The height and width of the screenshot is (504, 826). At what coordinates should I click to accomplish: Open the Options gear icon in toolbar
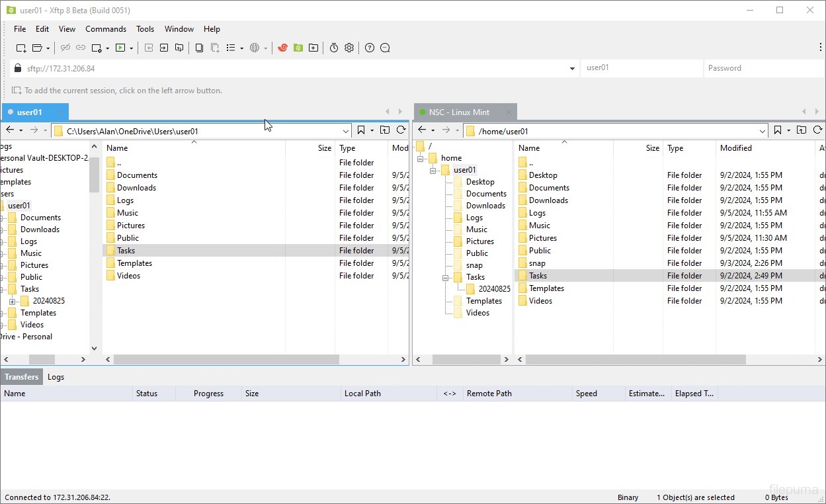coord(349,48)
